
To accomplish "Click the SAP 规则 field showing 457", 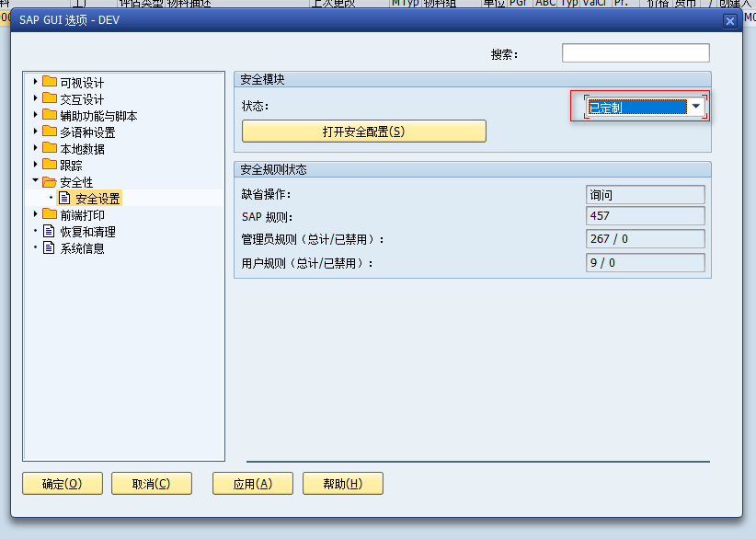I will pos(645,215).
